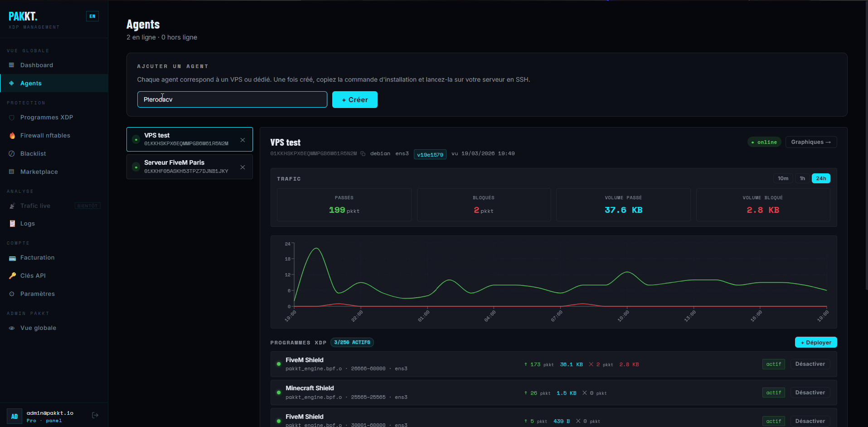The image size is (868, 427).
Task: Select the 24h traffic time range
Action: (821, 178)
